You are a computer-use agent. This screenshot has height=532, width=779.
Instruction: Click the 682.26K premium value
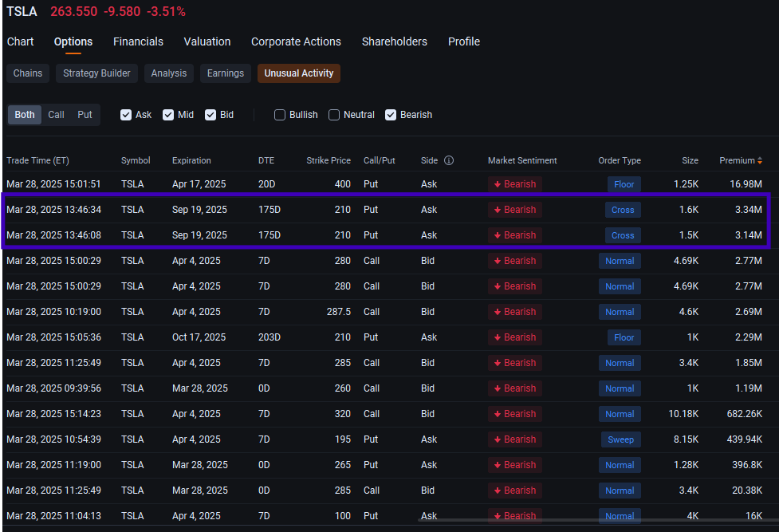pyautogui.click(x=744, y=414)
